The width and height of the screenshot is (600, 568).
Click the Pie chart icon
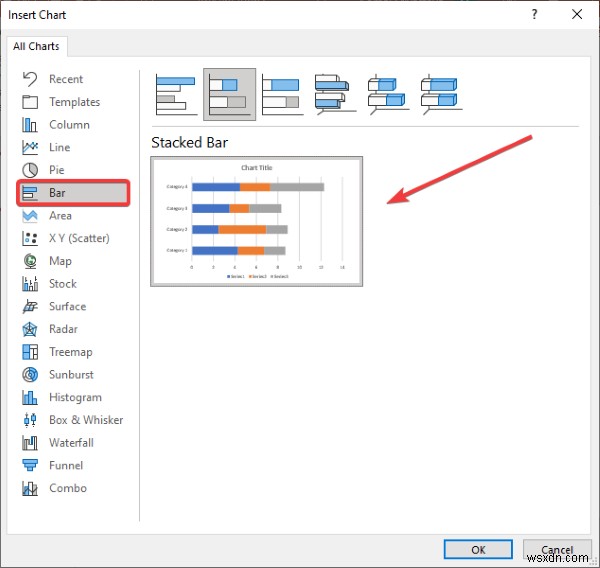(x=30, y=170)
